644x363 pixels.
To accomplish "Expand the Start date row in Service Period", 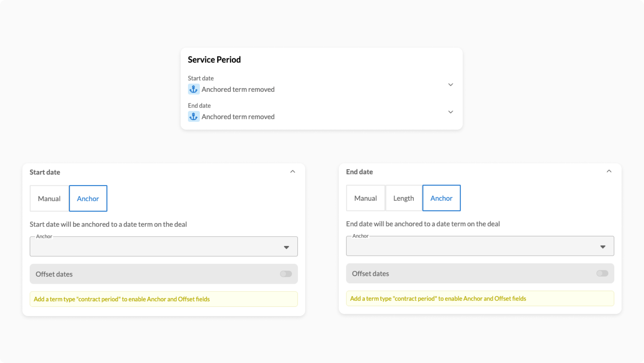I will click(450, 85).
